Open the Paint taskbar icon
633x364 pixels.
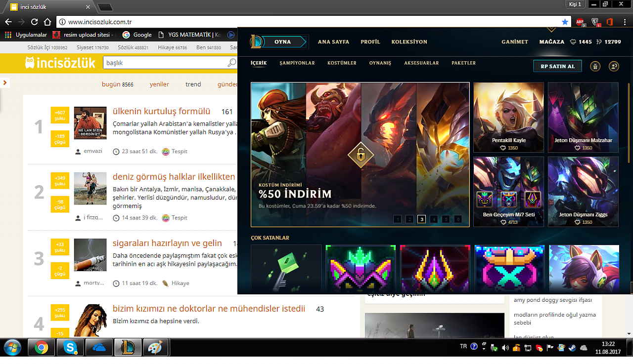click(x=156, y=348)
